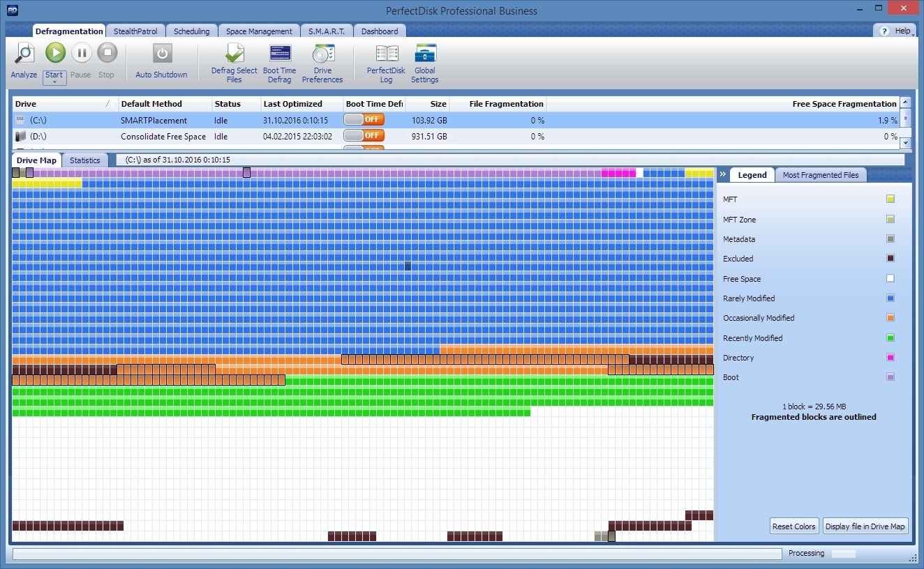
Task: Select the (D:\) drive row
Action: pos(456,136)
